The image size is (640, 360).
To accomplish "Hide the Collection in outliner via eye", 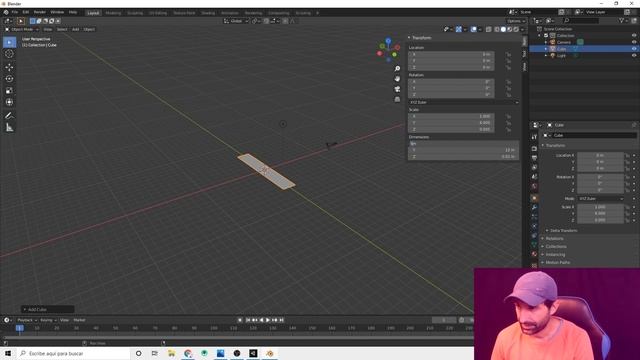I will (634, 36).
